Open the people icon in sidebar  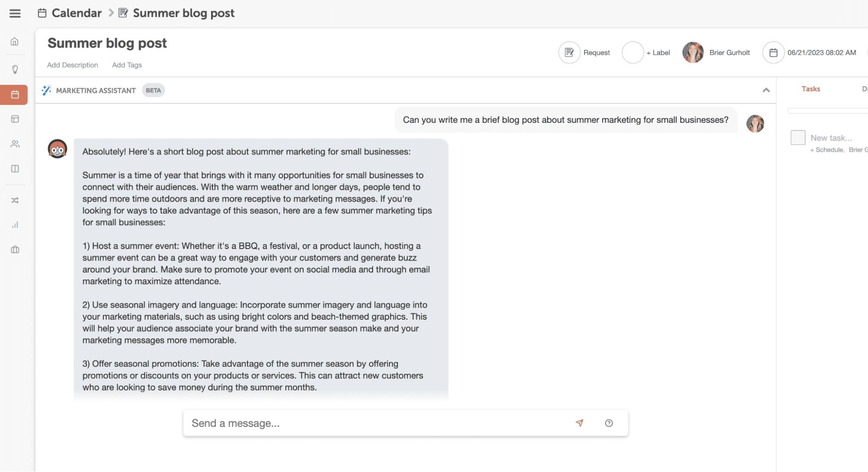pyautogui.click(x=15, y=144)
